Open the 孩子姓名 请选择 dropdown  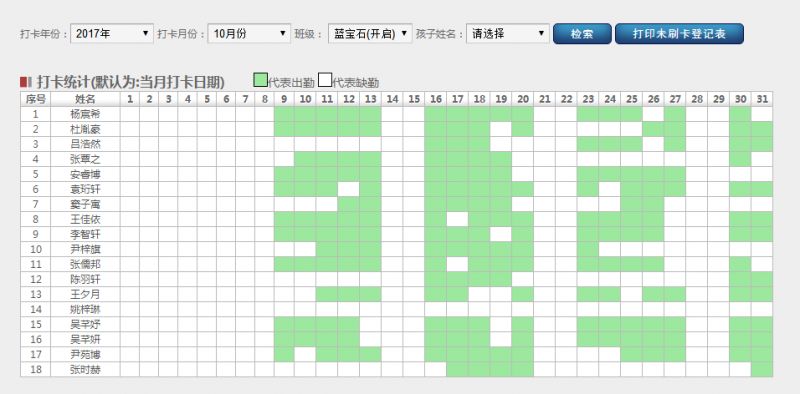pos(508,34)
